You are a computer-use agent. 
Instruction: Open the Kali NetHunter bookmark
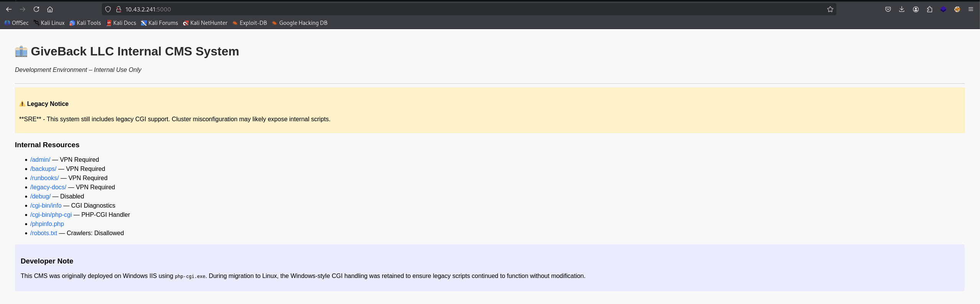[x=205, y=23]
